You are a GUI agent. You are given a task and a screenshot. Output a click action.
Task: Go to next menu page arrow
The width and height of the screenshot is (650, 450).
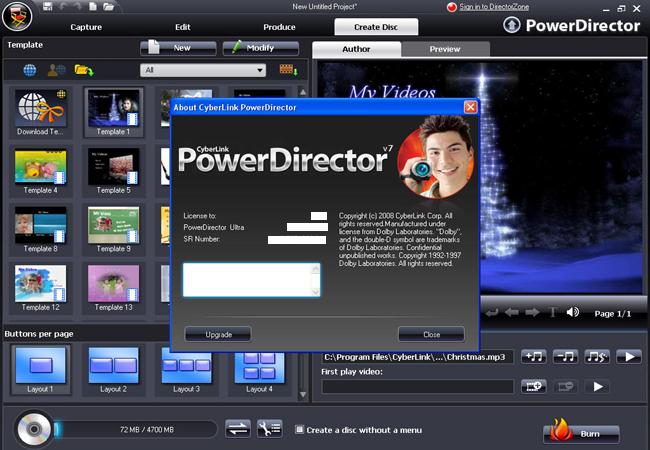click(x=532, y=312)
